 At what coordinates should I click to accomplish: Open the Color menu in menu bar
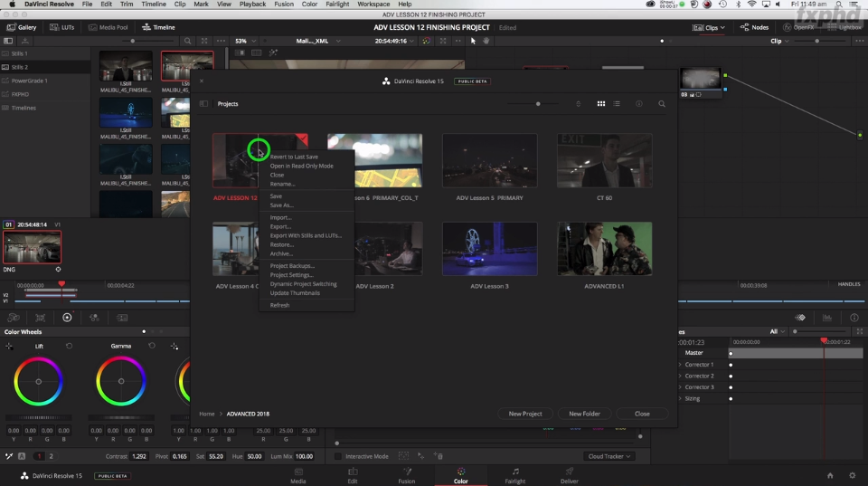coord(309,4)
